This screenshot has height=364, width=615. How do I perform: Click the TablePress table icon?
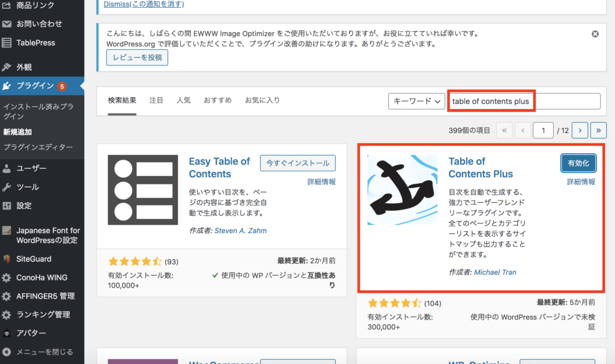[7, 43]
